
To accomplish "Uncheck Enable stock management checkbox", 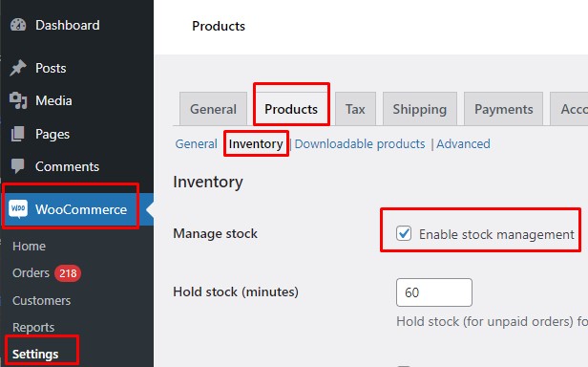I will [404, 233].
